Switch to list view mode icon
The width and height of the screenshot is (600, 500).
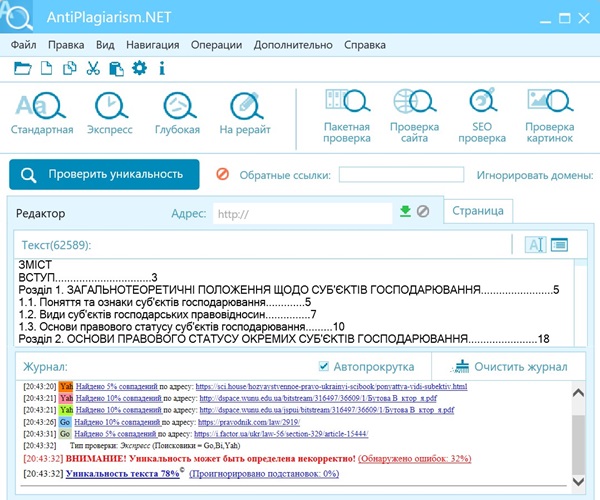click(559, 245)
